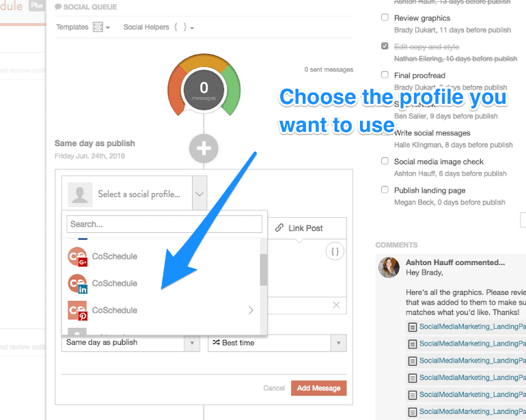Click the Social Queue speech bubble icon

pos(58,7)
